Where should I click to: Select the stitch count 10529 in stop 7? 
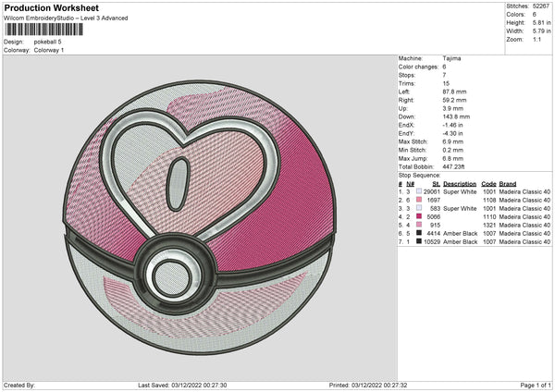[432, 241]
